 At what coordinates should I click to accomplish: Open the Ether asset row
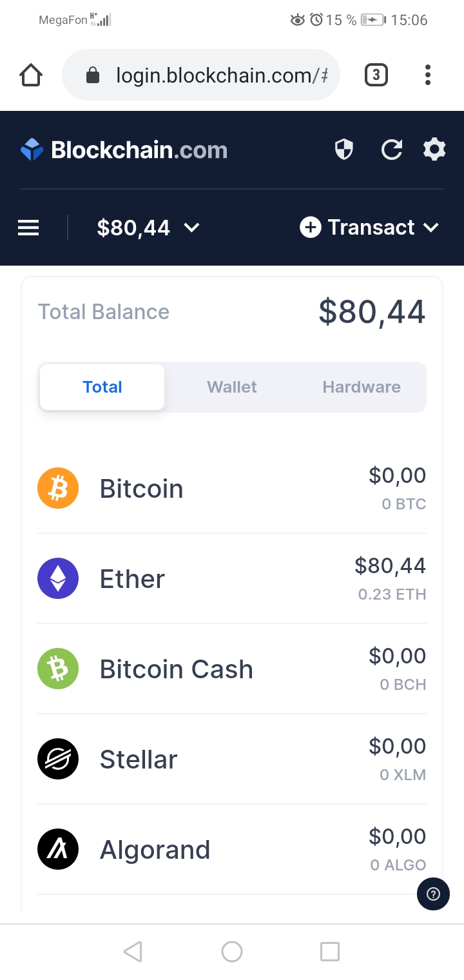pos(232,579)
